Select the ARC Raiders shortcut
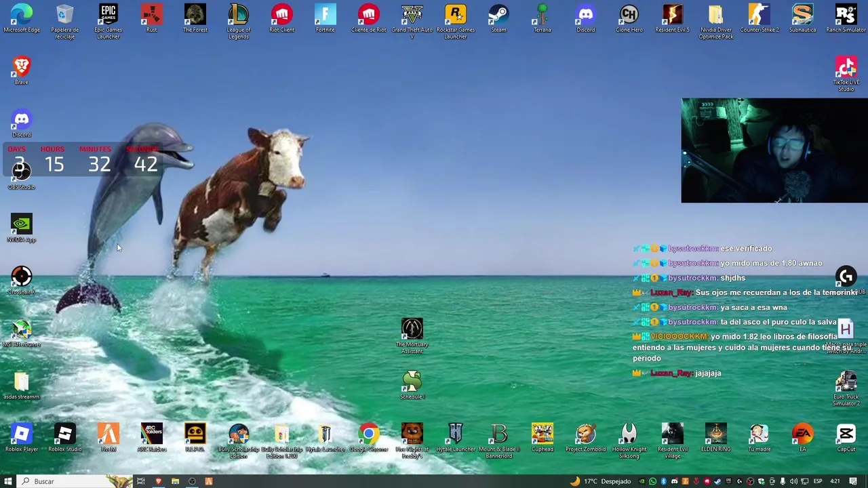Viewport: 868px width, 488px height. [x=152, y=438]
